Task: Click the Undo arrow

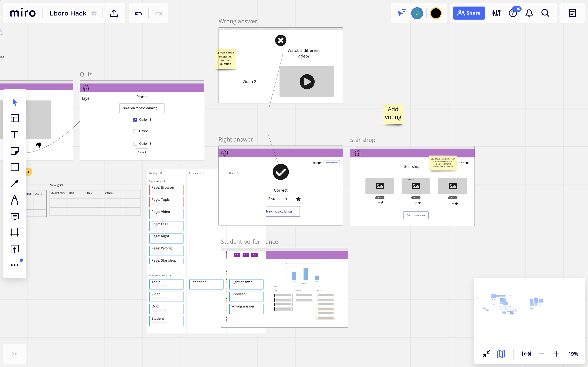Action: click(138, 13)
